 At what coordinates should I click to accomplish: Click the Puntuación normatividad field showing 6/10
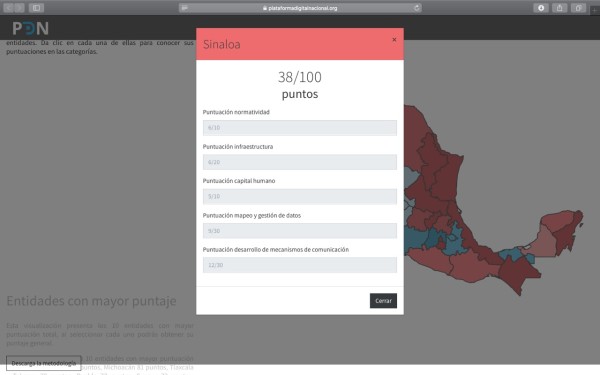pyautogui.click(x=300, y=128)
